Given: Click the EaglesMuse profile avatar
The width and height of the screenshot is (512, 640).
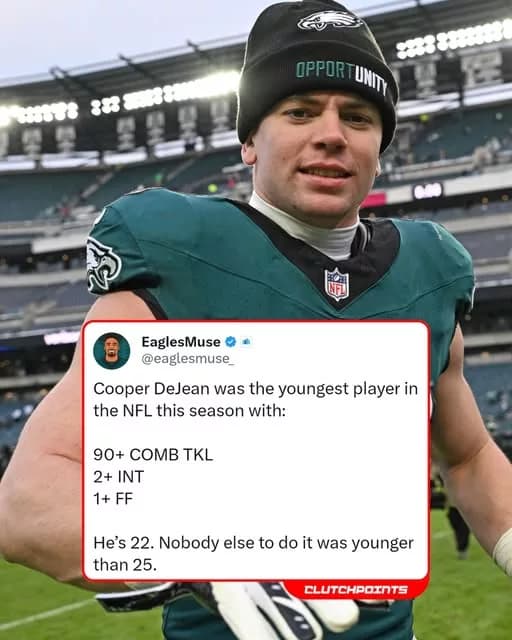Looking at the screenshot, I should pos(111,351).
